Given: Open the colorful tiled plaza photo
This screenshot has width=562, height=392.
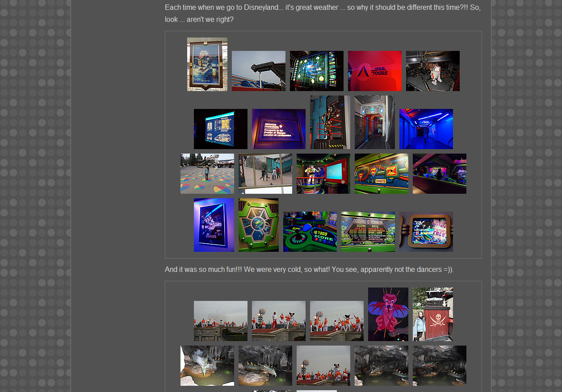Looking at the screenshot, I should (207, 174).
